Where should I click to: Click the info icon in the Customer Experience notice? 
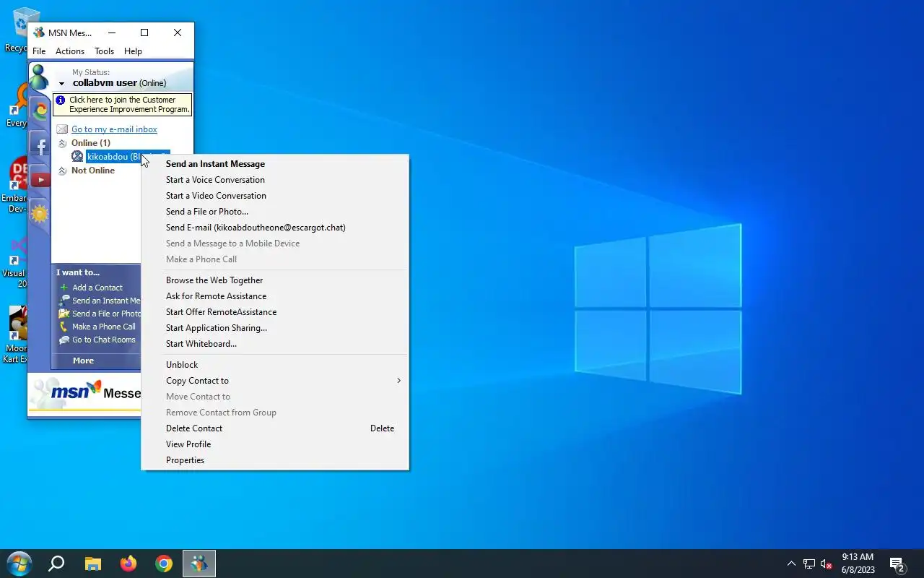61,100
